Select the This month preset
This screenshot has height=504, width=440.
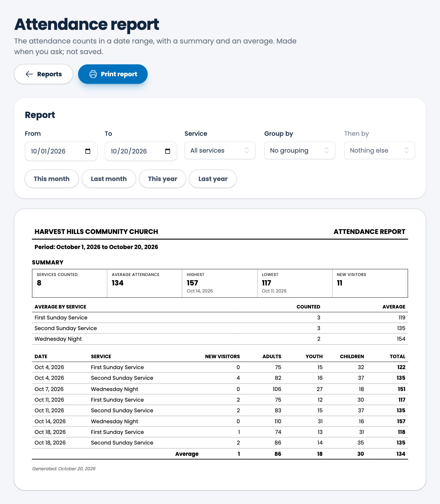pyautogui.click(x=52, y=179)
